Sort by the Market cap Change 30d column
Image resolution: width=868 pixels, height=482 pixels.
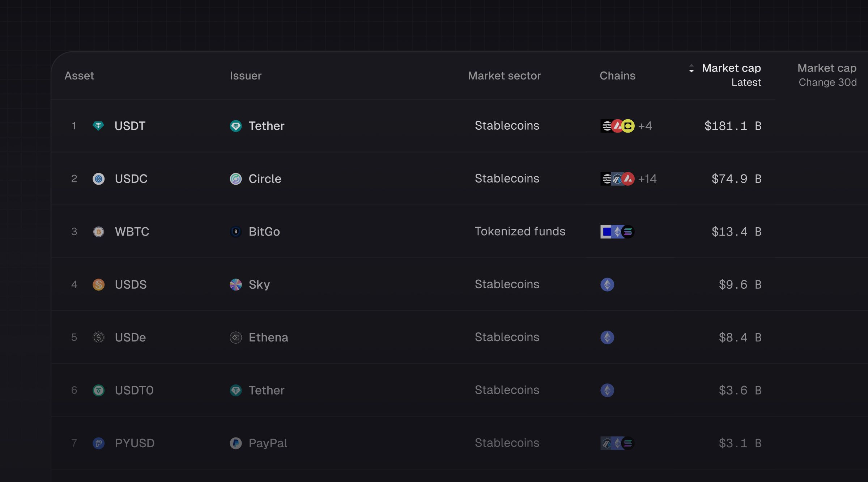(x=827, y=75)
